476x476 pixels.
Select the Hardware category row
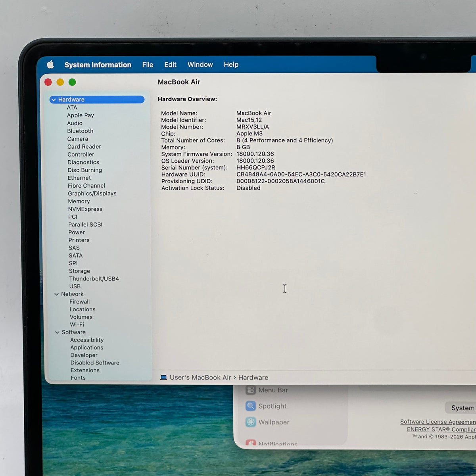pyautogui.click(x=97, y=100)
